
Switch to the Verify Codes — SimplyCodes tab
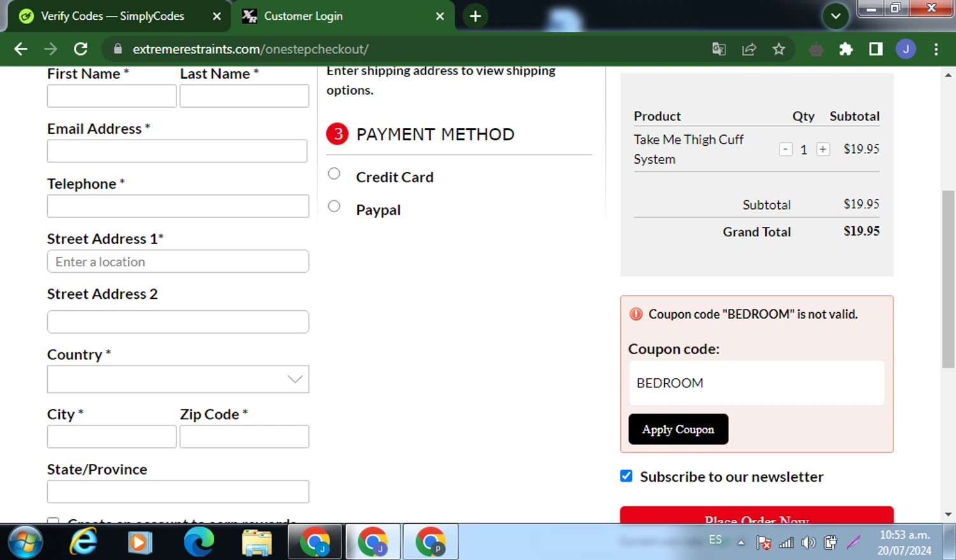click(x=113, y=16)
